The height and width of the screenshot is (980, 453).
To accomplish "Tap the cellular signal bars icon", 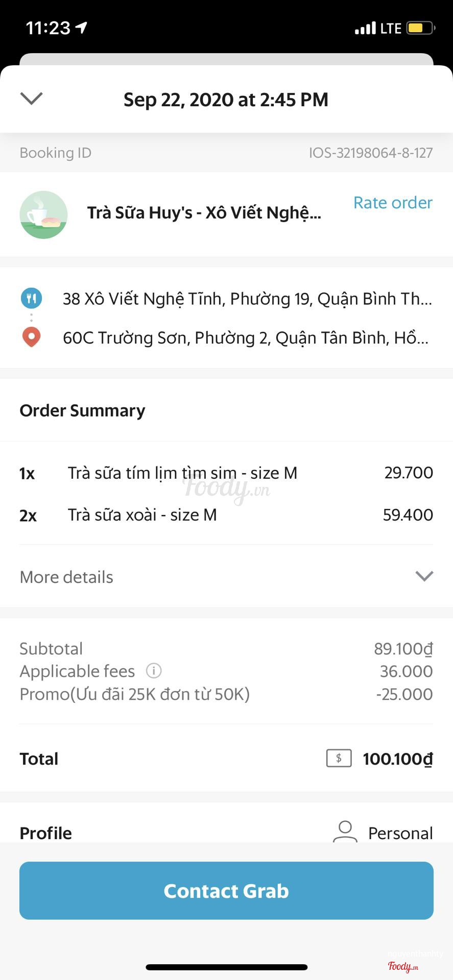I will coord(365,28).
